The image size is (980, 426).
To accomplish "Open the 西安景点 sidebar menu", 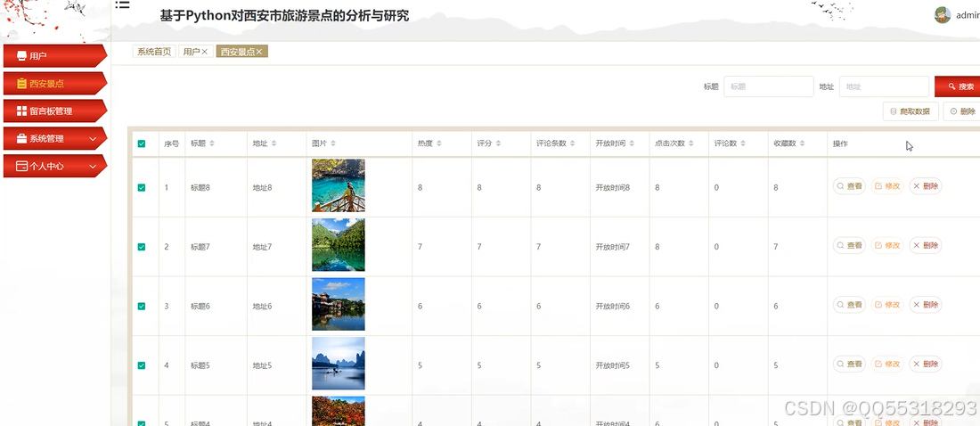I will coord(55,84).
